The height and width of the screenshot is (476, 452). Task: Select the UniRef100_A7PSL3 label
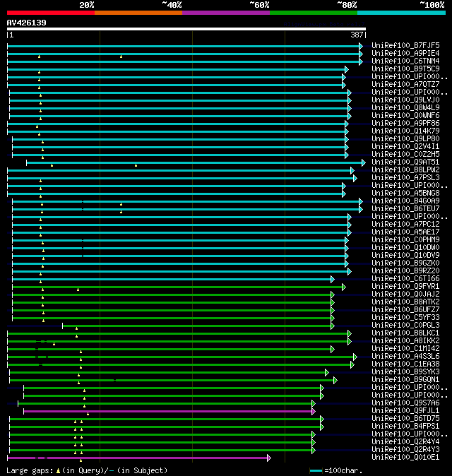click(x=405, y=177)
